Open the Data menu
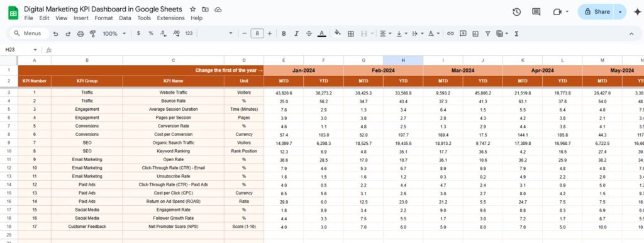 tap(125, 18)
